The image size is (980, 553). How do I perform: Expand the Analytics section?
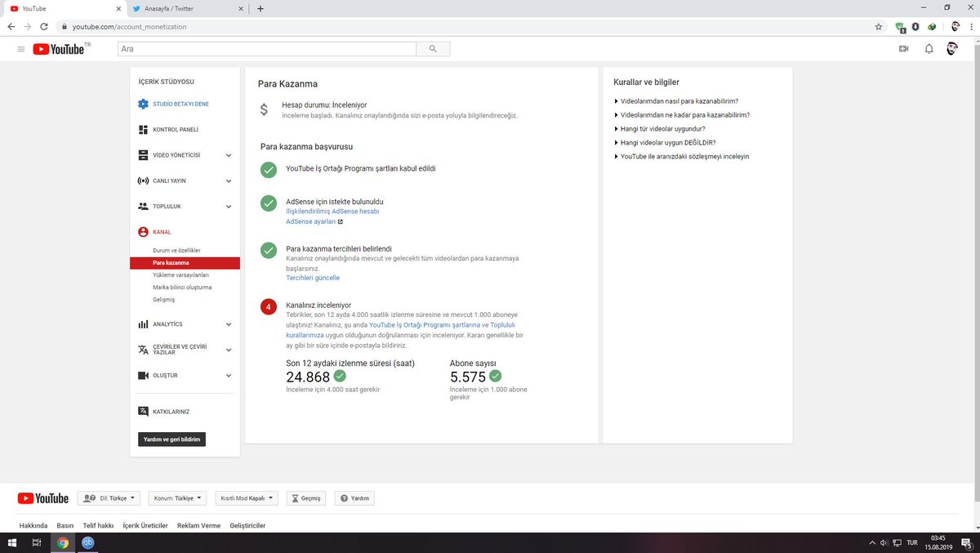(229, 324)
